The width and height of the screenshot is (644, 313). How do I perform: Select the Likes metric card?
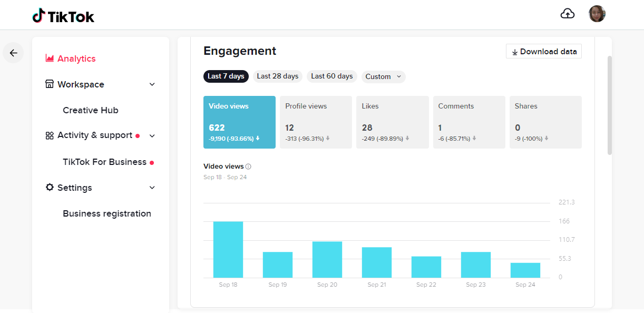[x=392, y=122]
